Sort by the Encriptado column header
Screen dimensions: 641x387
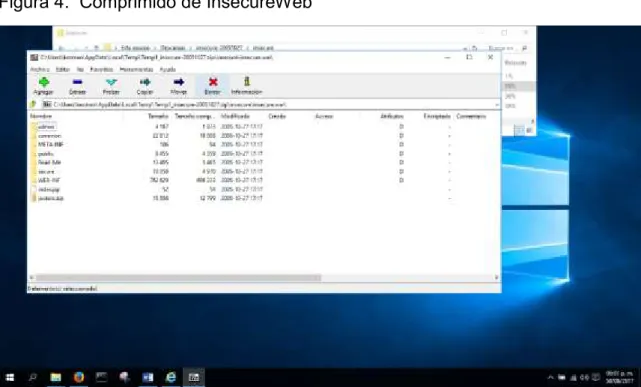pos(437,116)
